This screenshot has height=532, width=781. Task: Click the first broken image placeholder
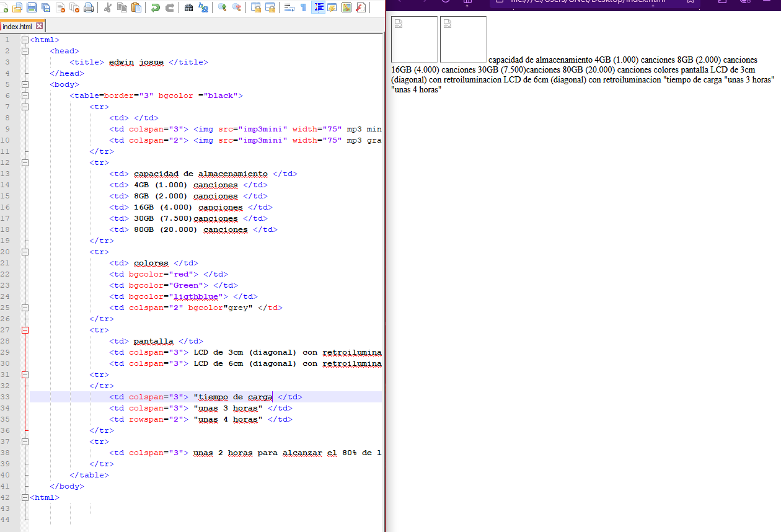(414, 39)
